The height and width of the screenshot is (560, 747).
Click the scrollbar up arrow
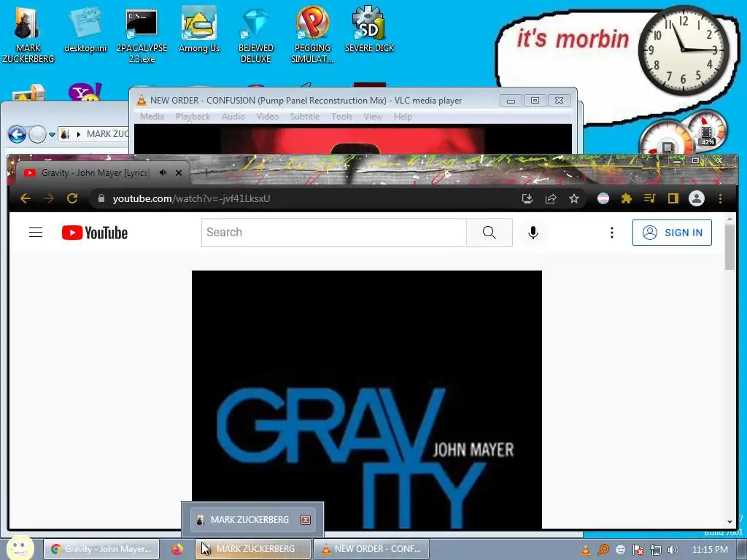click(x=729, y=219)
